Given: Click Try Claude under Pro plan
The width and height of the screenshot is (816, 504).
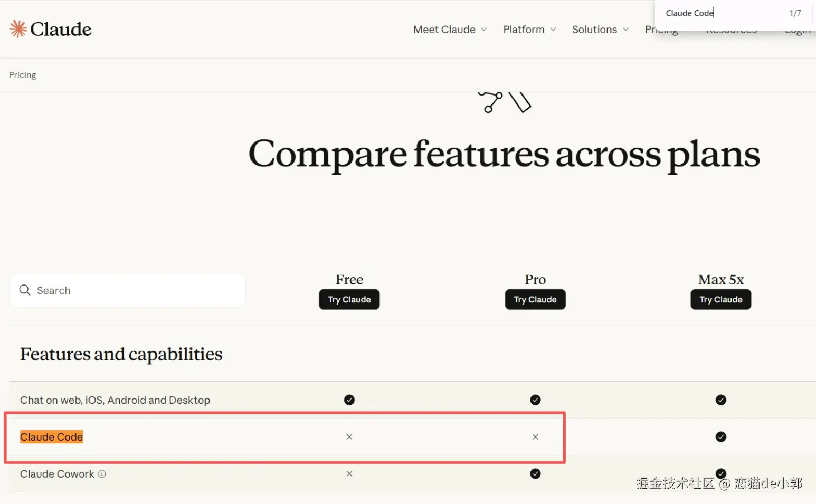Looking at the screenshot, I should [x=535, y=300].
